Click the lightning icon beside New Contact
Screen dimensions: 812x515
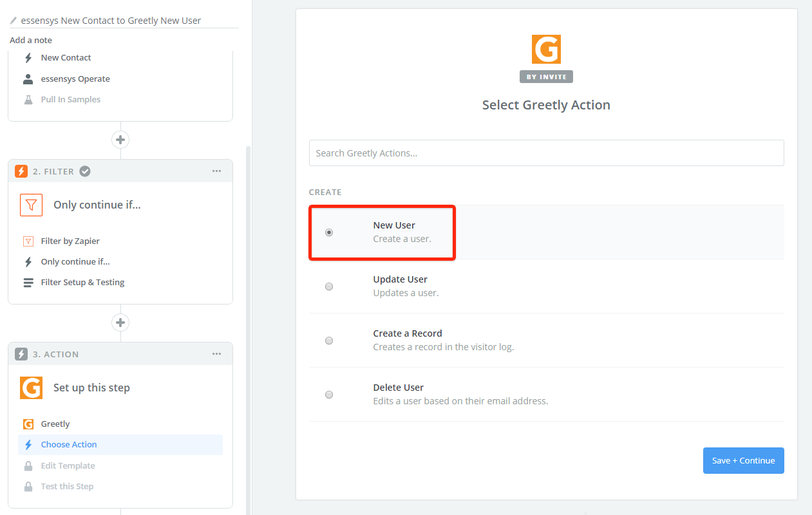(x=28, y=58)
